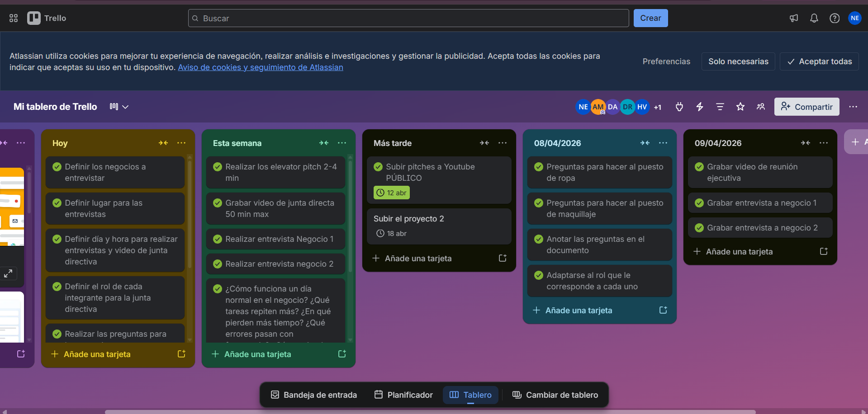The image size is (868, 414).
Task: Open Atlassian cookie notice link
Action: [260, 67]
